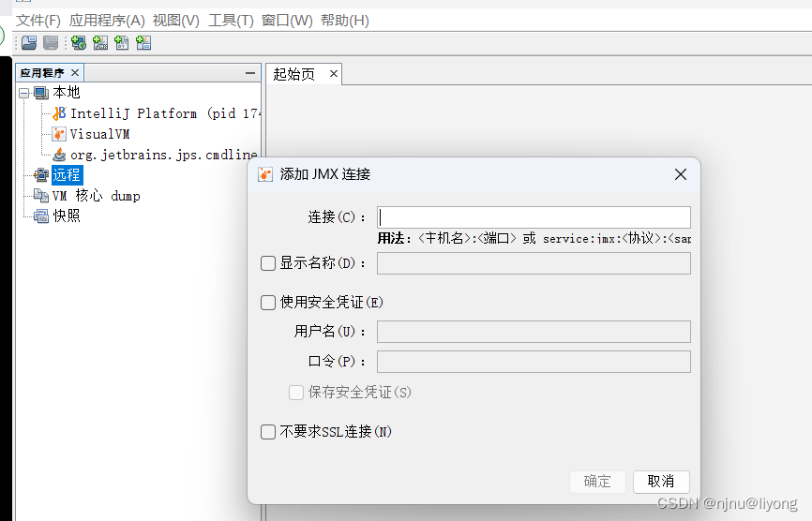This screenshot has height=521, width=812.
Task: Click the 显示名称 text field
Action: point(534,263)
